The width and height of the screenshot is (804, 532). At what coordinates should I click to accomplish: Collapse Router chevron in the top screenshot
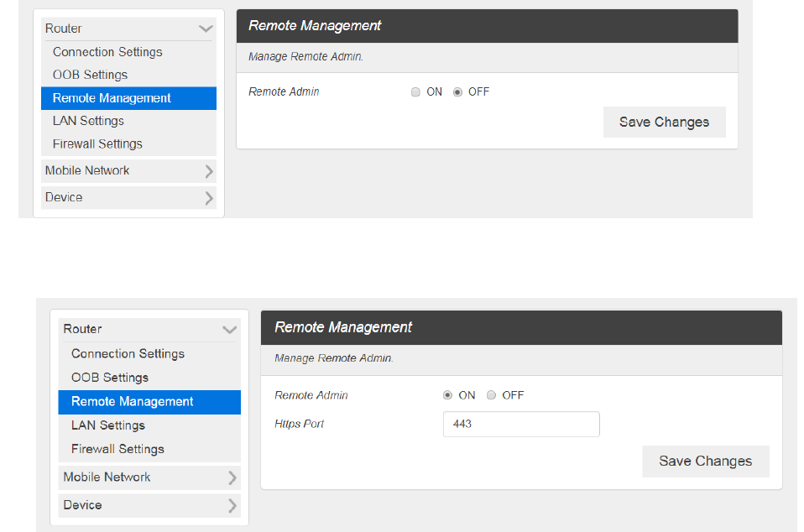[x=206, y=29]
